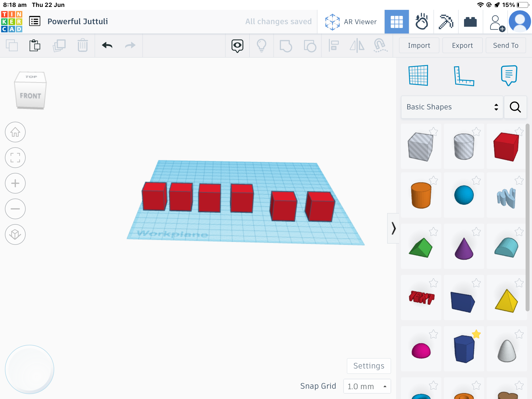Click the Export button
The image size is (532, 399).
pos(462,46)
